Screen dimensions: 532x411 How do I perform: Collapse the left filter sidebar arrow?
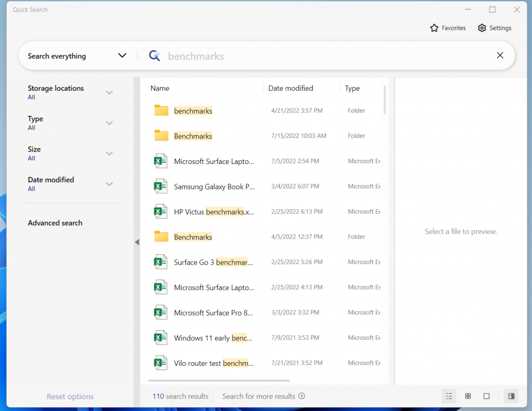137,242
